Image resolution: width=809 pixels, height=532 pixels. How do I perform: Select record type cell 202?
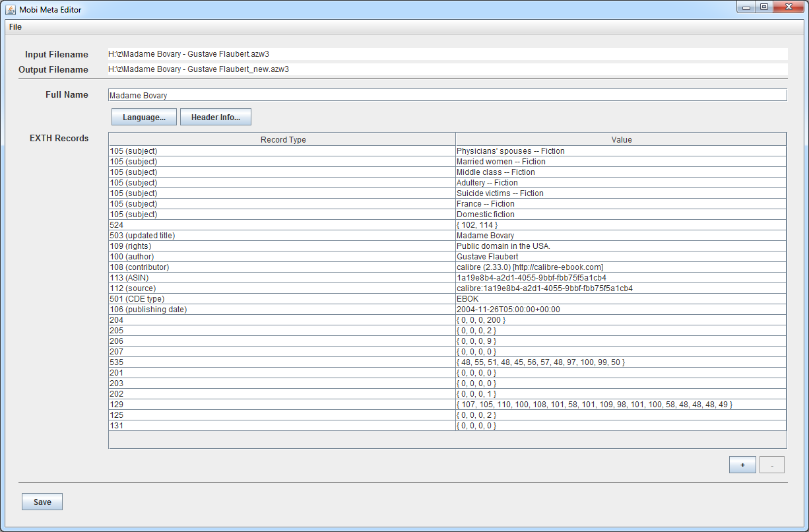[x=282, y=394]
